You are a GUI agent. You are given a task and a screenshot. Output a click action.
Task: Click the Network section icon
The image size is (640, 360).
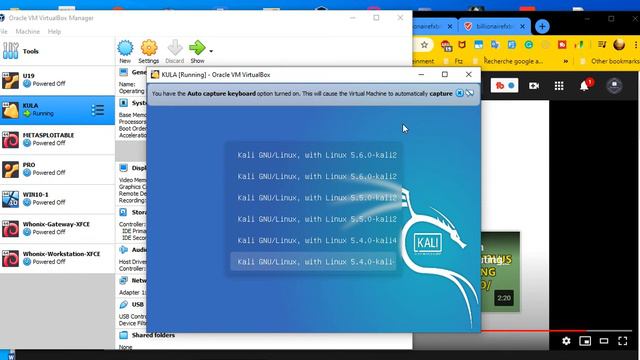click(x=123, y=280)
